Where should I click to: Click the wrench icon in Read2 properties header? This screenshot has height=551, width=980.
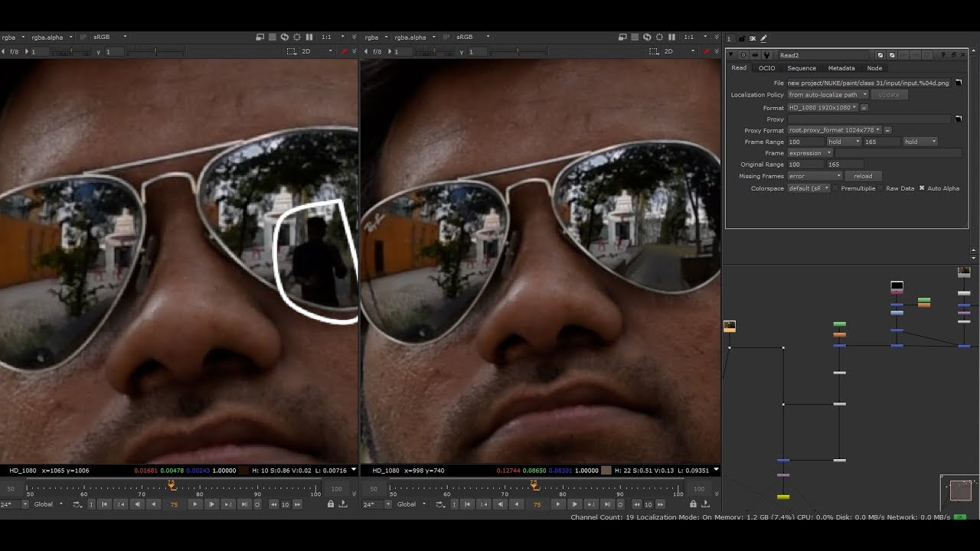(766, 55)
